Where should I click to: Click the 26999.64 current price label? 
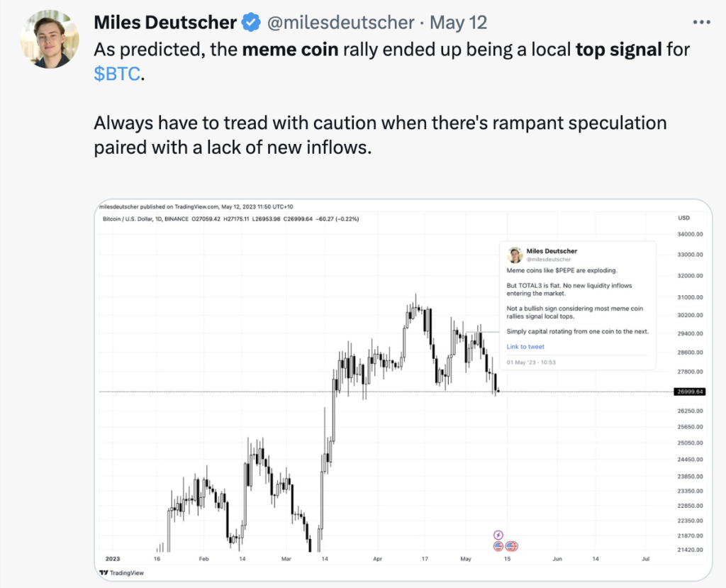pos(690,392)
